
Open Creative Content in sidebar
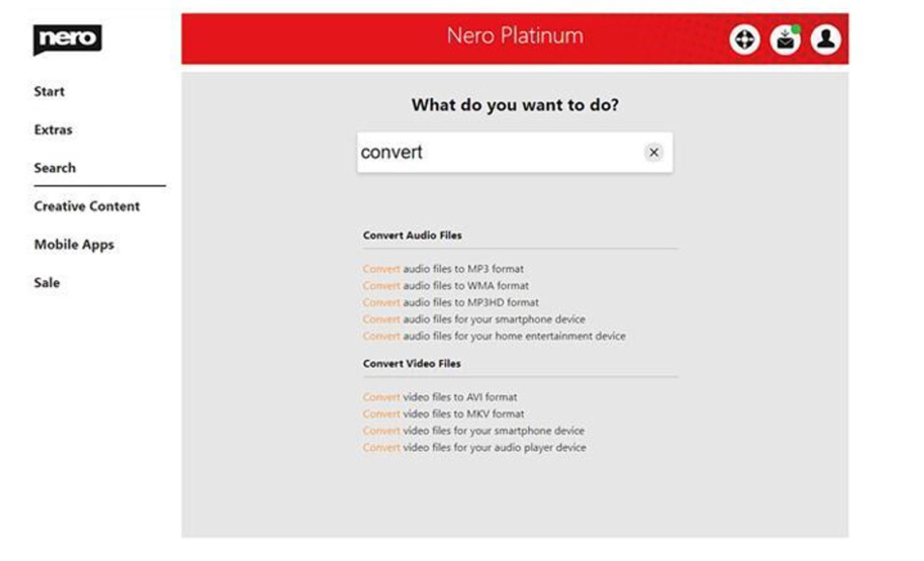[87, 206]
